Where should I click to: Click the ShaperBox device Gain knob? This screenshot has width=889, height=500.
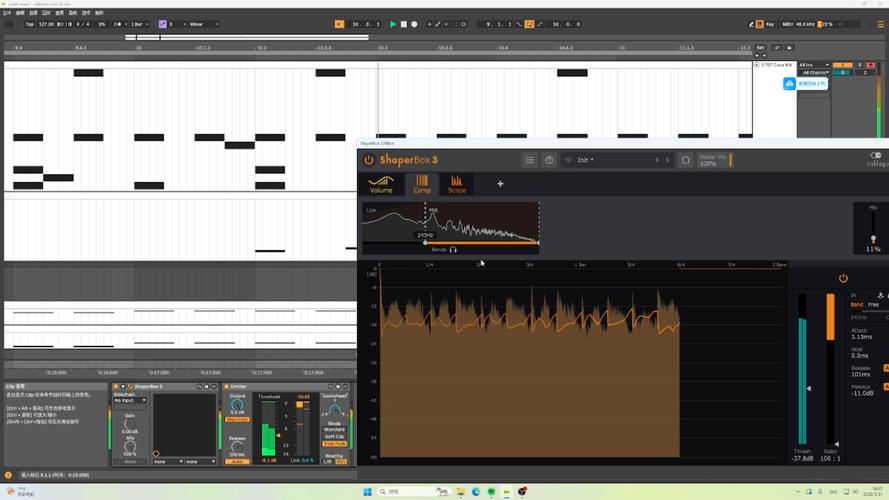tap(130, 424)
